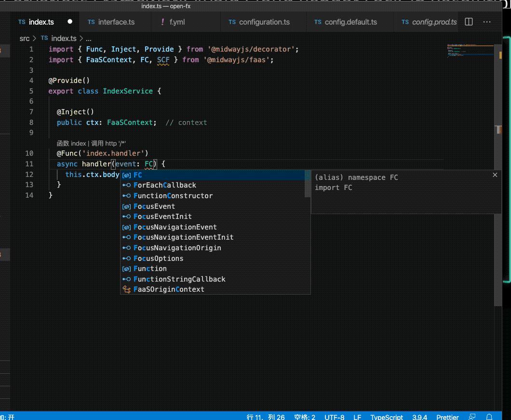Select the FaaSOriginContext suggestion

click(169, 289)
